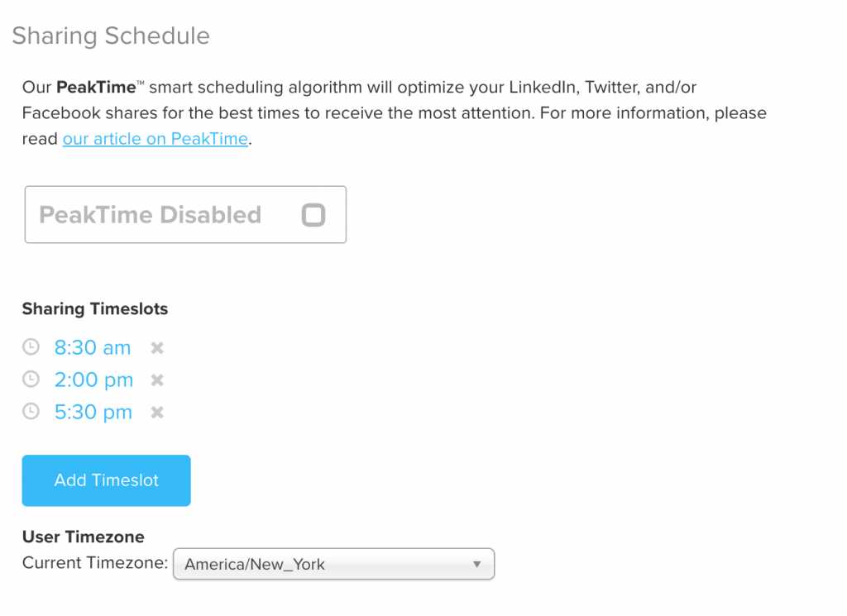Viewport: 847px width, 616px height.
Task: Click the User Timezone section heading
Action: [84, 537]
